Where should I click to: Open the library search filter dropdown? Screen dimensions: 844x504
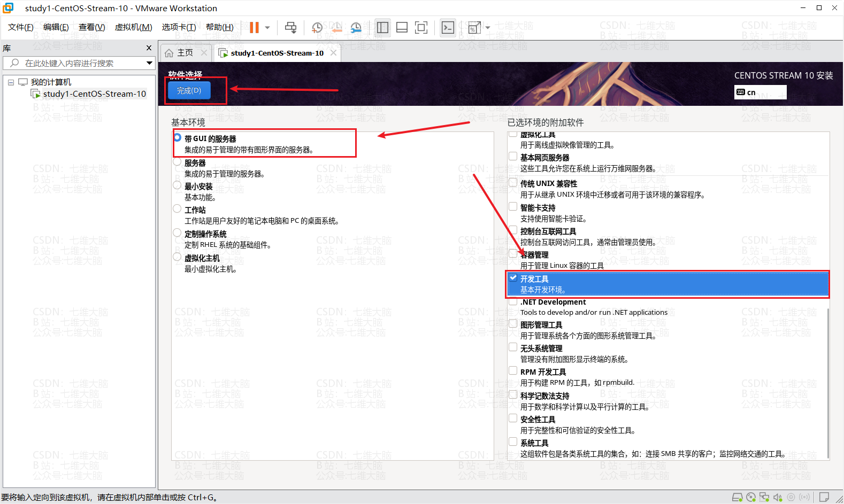coord(149,63)
